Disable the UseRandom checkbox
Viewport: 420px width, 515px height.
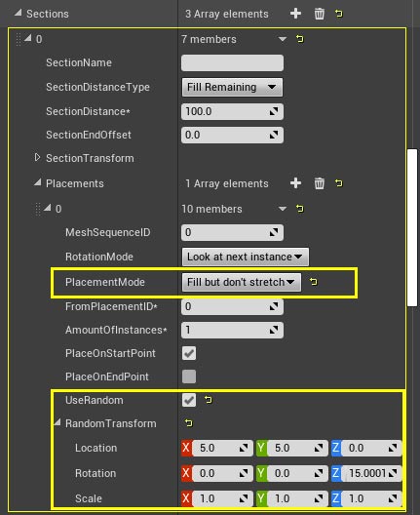(x=189, y=400)
